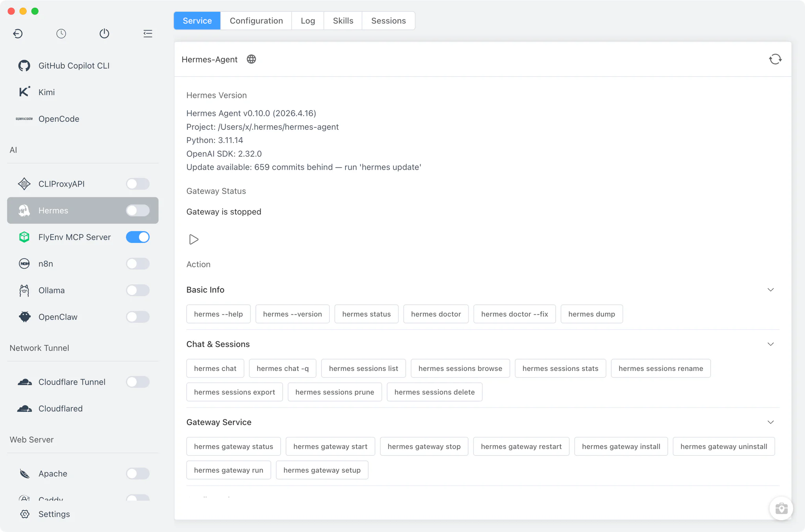Click hermes gateway stop

tap(424, 446)
